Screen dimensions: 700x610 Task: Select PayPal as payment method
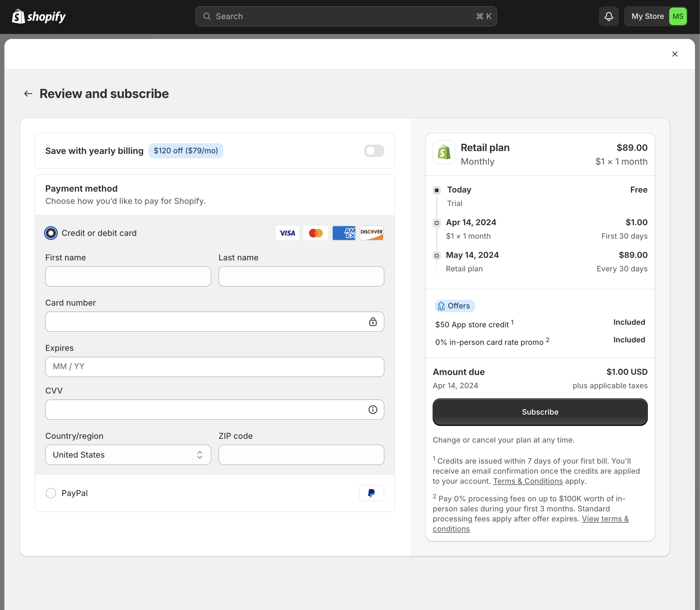[x=51, y=493]
